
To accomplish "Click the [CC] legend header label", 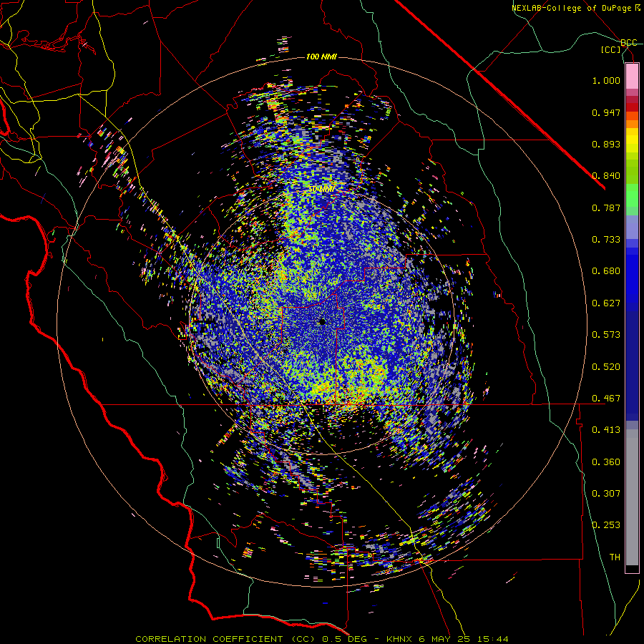I will pyautogui.click(x=611, y=49).
